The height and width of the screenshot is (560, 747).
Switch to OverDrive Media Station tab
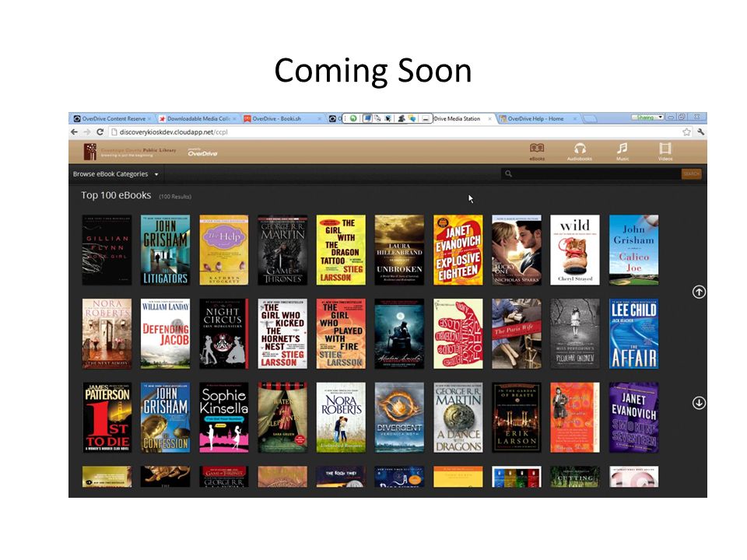[x=460, y=118]
